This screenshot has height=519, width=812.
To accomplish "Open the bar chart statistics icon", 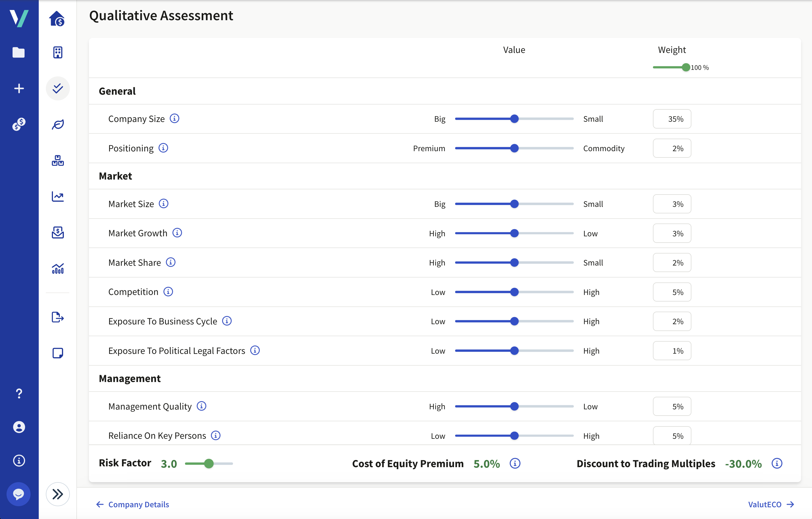I will [57, 268].
